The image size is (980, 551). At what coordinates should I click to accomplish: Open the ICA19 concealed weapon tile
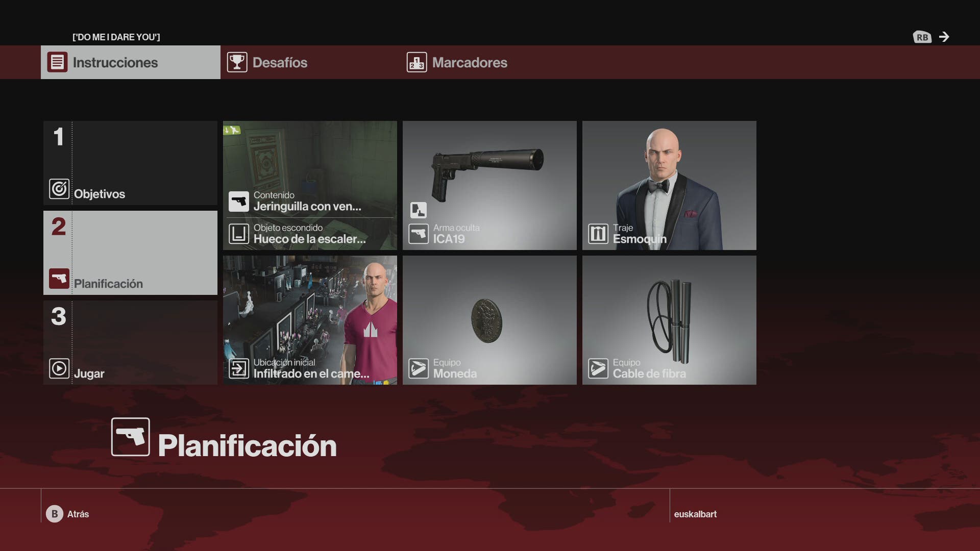point(489,185)
